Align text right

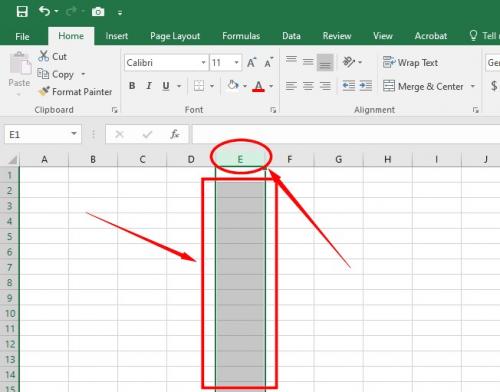325,86
